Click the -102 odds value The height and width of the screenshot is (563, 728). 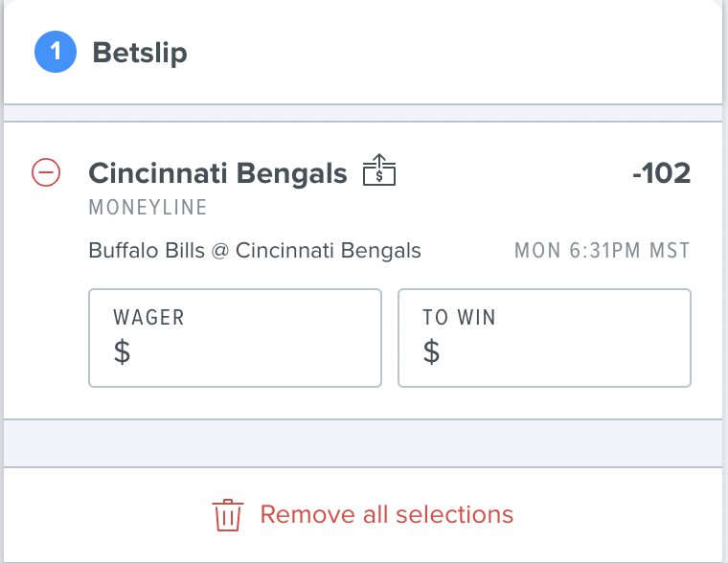(662, 173)
